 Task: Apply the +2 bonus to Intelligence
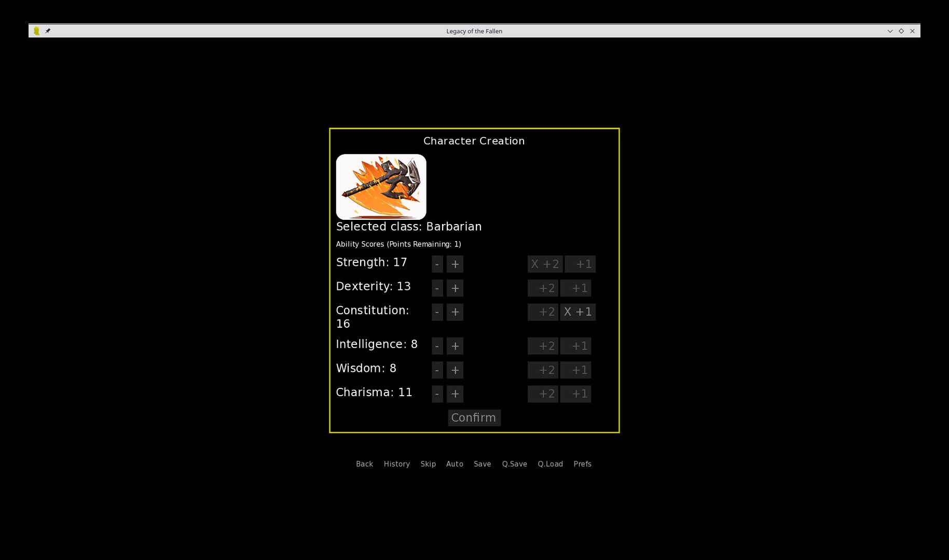pyautogui.click(x=543, y=346)
